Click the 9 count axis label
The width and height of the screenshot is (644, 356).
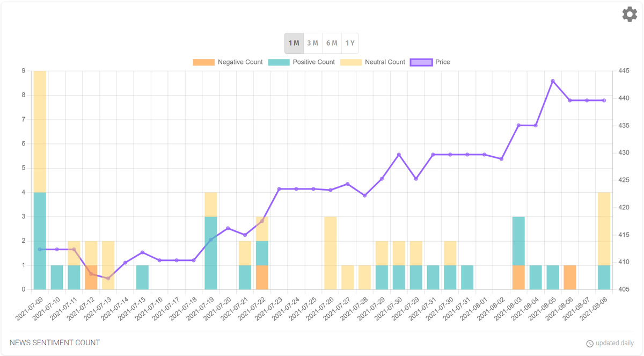point(23,71)
